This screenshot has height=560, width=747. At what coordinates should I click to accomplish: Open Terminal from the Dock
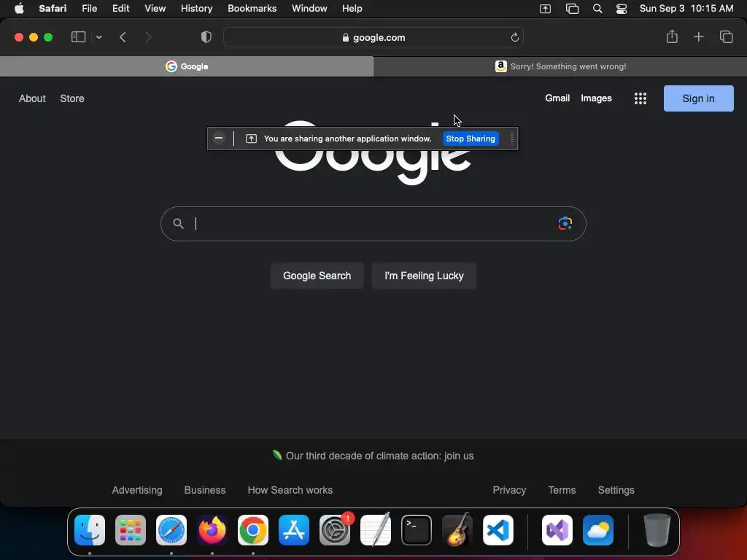click(x=417, y=530)
